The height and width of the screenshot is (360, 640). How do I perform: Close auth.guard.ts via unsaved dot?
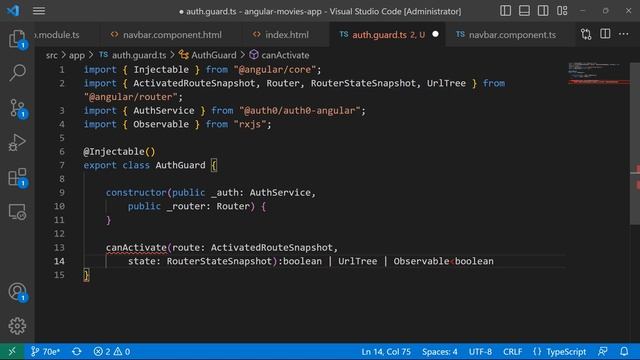(436, 34)
